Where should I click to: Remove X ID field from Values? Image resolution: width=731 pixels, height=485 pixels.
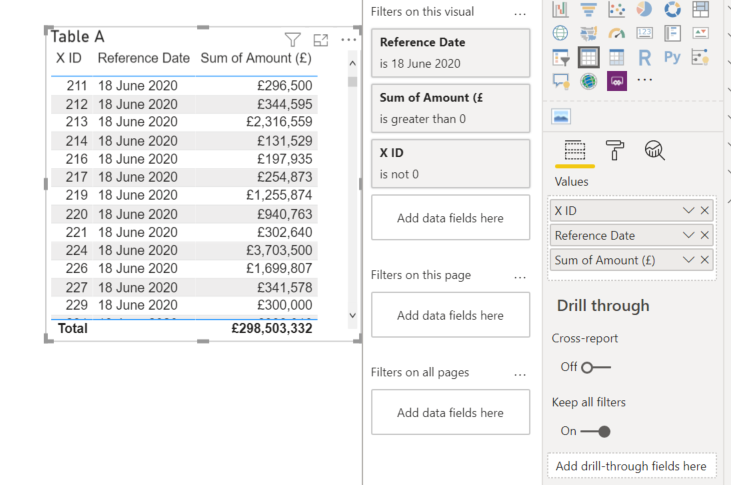[x=704, y=210]
